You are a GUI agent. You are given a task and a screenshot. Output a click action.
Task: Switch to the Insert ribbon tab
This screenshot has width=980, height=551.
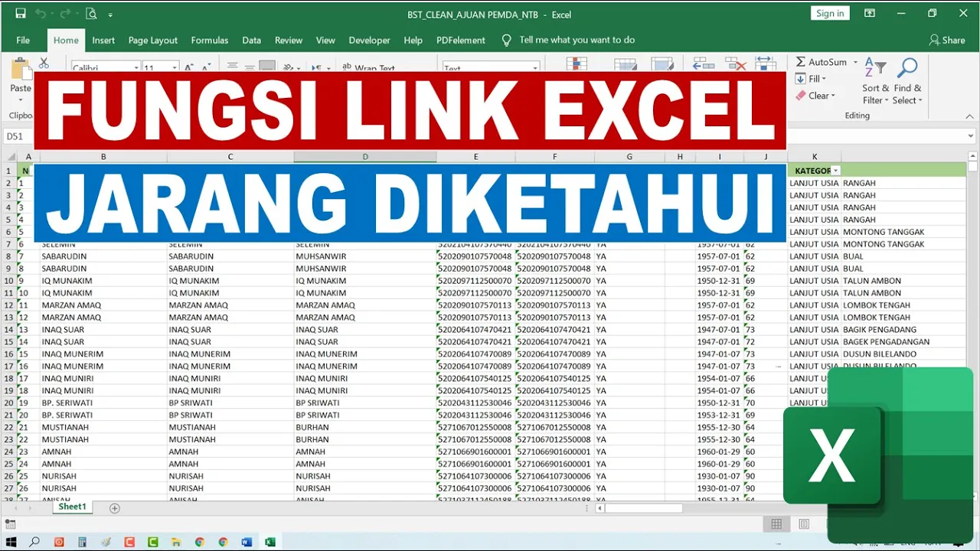(103, 40)
